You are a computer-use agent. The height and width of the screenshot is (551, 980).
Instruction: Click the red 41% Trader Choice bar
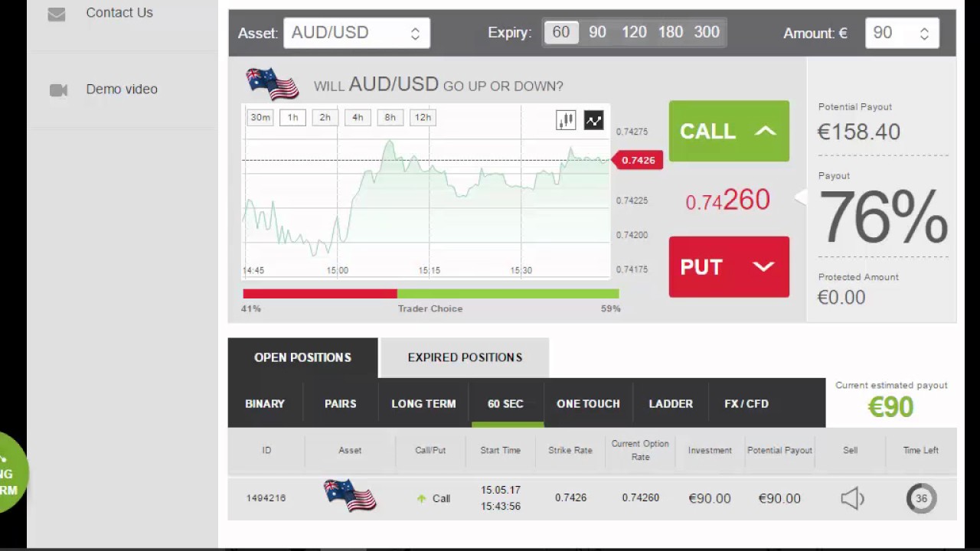pyautogui.click(x=320, y=294)
